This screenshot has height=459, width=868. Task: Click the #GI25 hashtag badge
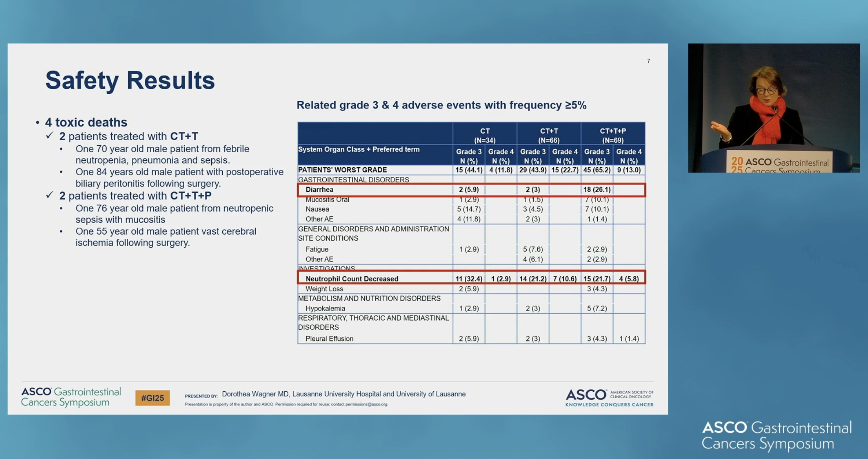coord(152,398)
